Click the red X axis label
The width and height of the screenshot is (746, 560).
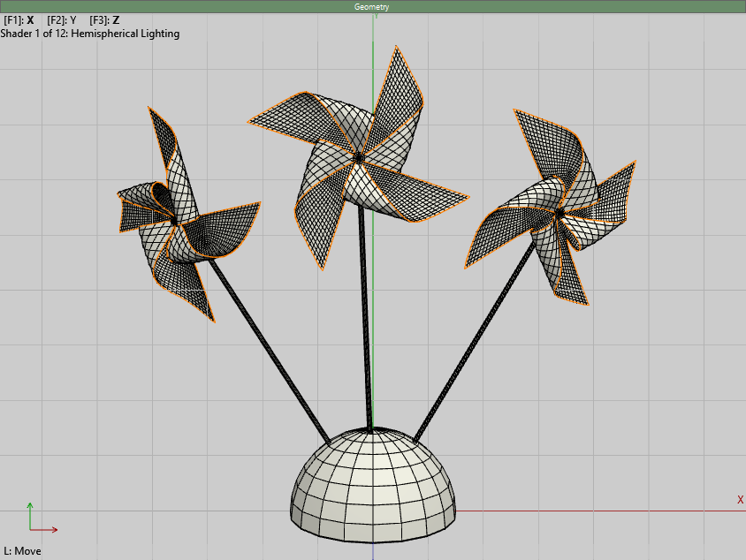(x=740, y=500)
